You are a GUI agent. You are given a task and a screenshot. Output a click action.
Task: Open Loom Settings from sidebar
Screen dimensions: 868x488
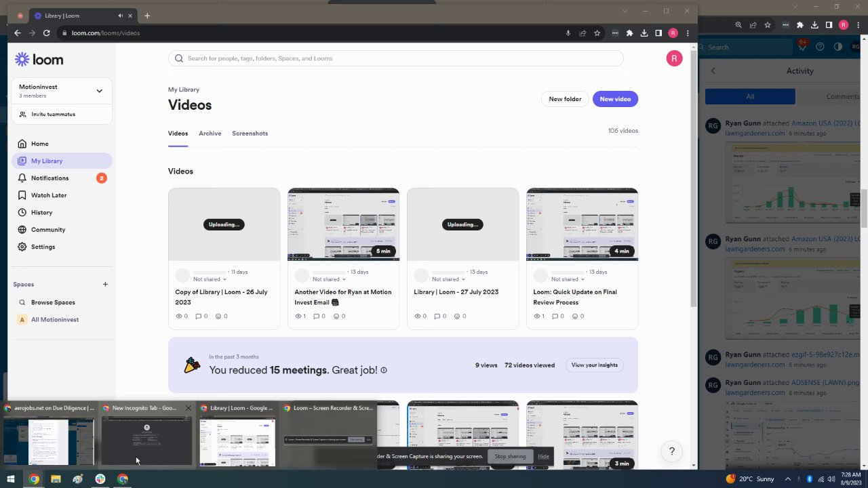pos(43,247)
